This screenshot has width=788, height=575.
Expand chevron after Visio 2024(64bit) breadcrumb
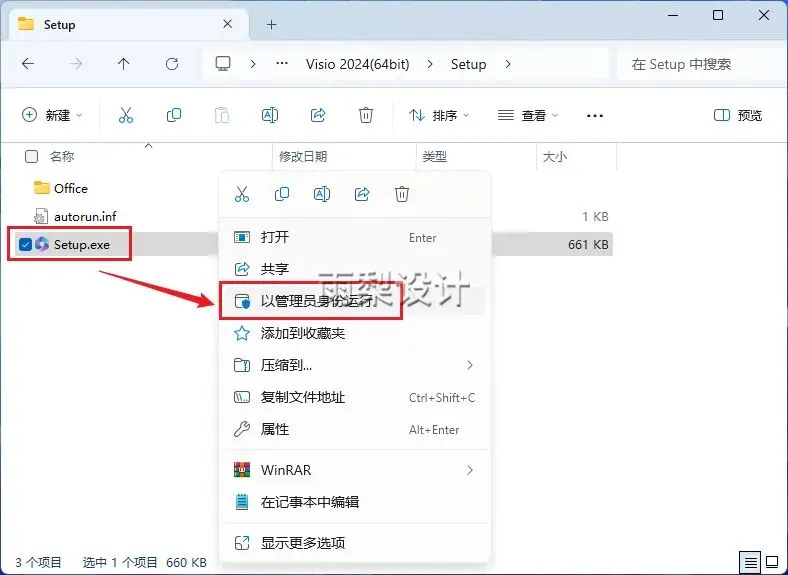coord(430,64)
